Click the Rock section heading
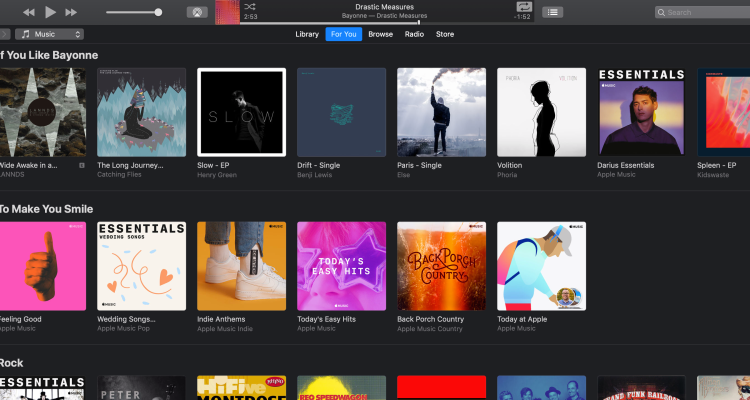 (x=11, y=363)
